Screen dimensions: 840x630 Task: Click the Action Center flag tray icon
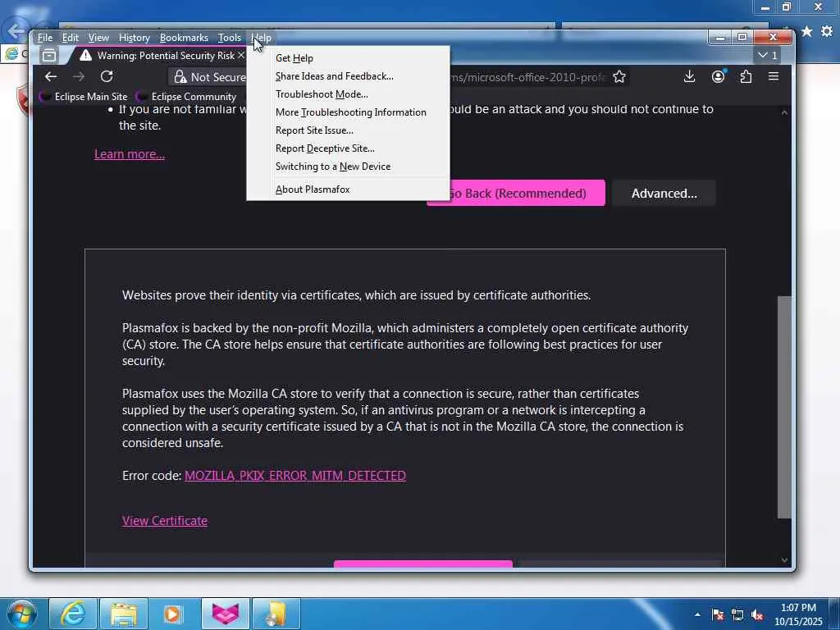coord(718,614)
